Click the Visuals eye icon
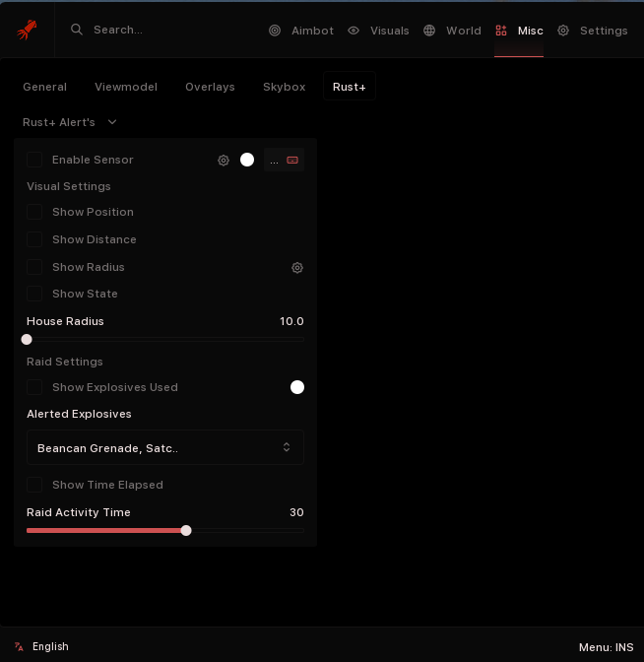The image size is (644, 662). pyautogui.click(x=354, y=31)
